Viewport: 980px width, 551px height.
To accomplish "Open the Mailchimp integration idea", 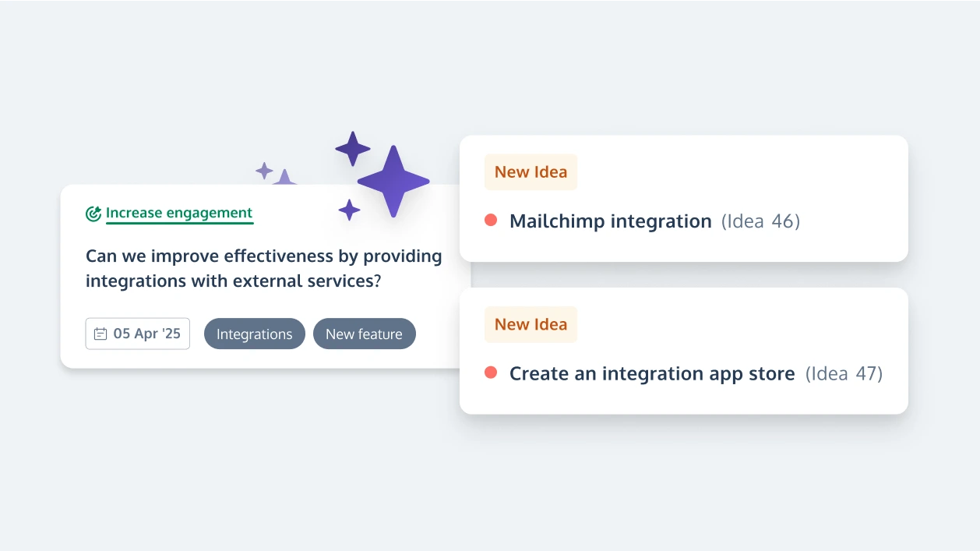I will pos(611,221).
